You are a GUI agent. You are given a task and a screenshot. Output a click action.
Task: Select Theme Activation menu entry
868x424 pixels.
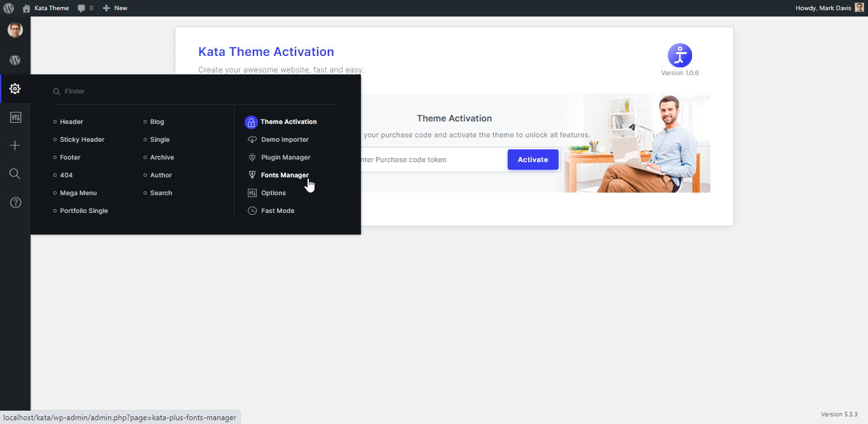tap(288, 121)
